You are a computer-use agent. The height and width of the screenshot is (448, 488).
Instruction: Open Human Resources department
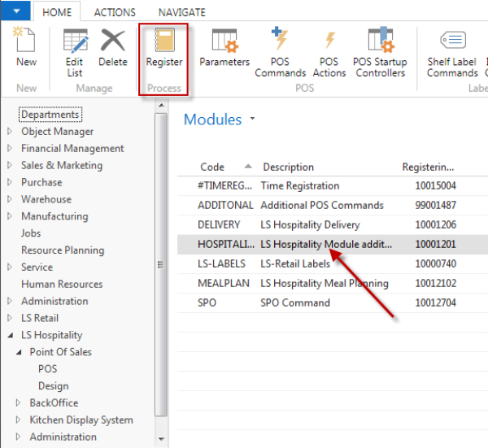pyautogui.click(x=62, y=284)
